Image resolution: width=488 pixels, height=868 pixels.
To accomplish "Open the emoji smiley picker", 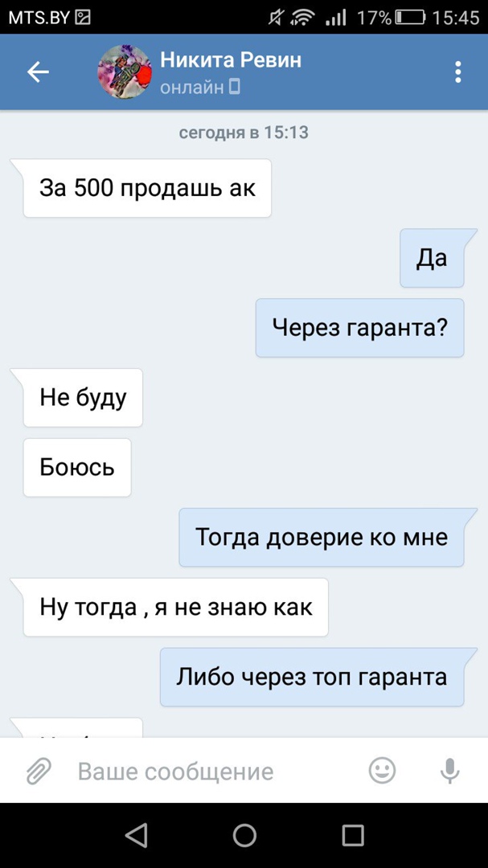I will click(x=382, y=771).
